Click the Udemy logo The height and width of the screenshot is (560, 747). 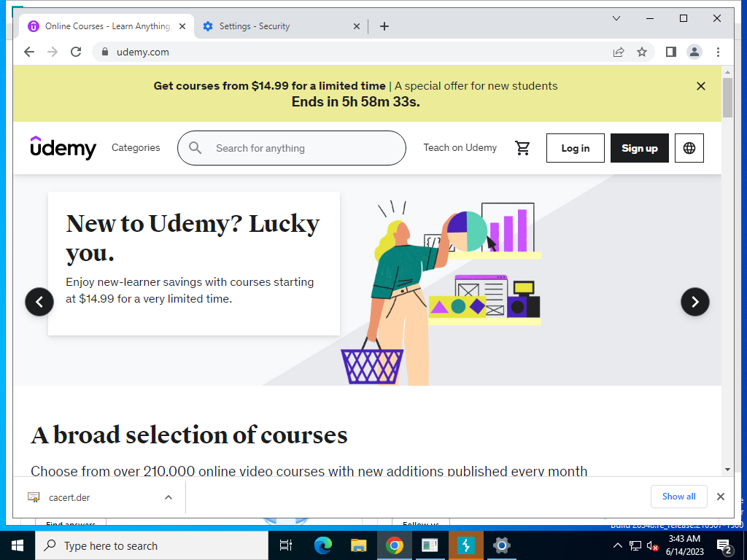(x=63, y=147)
